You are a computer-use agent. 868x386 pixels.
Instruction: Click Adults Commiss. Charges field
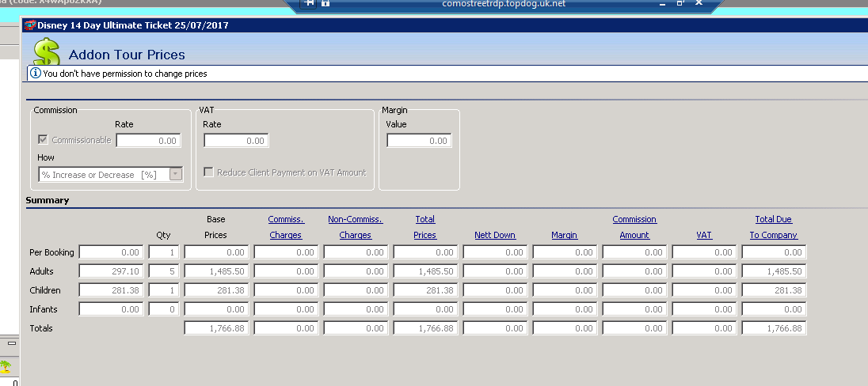286,271
